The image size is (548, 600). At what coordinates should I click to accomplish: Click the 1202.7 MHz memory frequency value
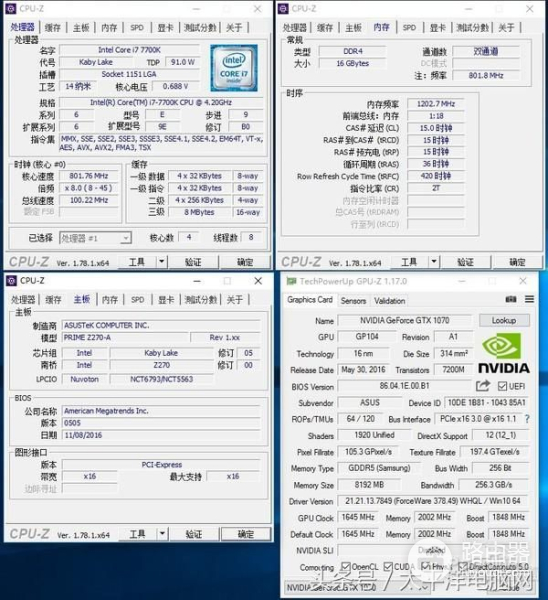436,104
